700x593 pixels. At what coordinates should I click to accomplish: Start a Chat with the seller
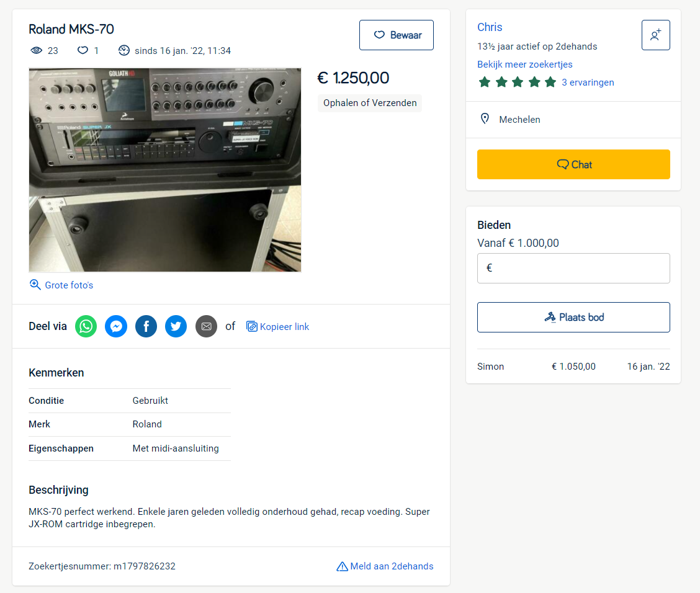pyautogui.click(x=573, y=164)
